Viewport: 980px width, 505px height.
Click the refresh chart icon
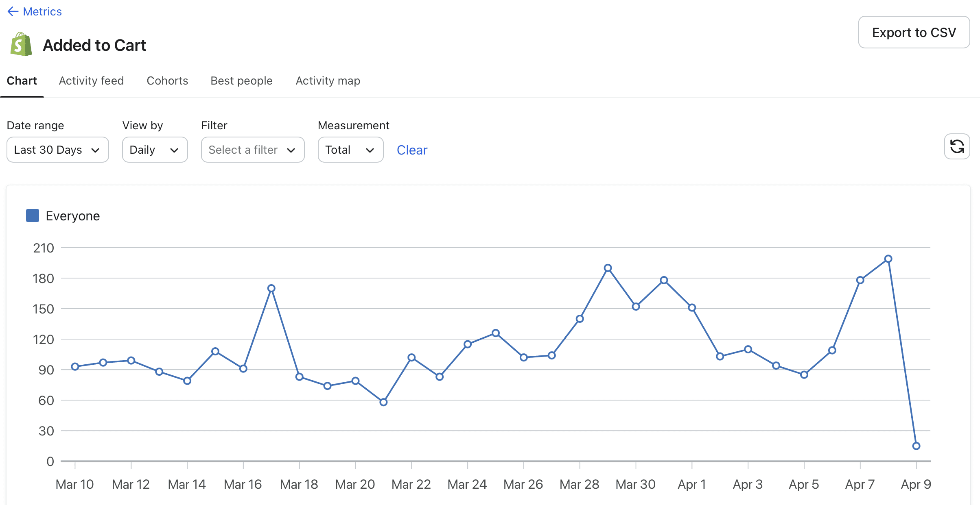tap(957, 146)
